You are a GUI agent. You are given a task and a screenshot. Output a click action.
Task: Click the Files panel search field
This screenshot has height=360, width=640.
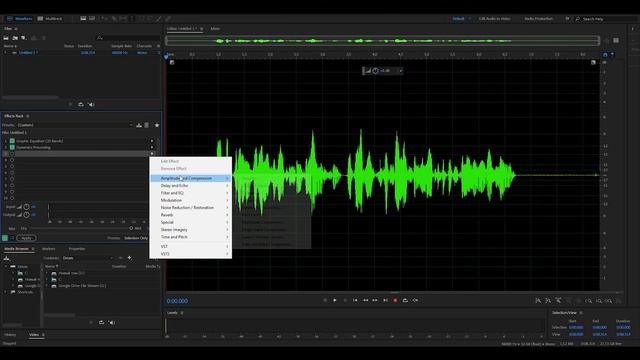pyautogui.click(x=128, y=38)
